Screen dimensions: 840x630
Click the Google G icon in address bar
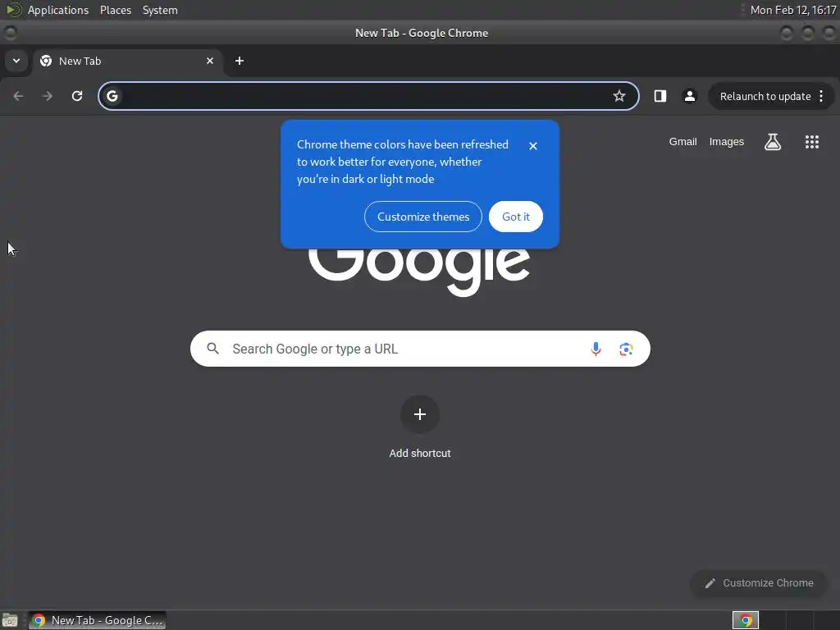coord(112,96)
